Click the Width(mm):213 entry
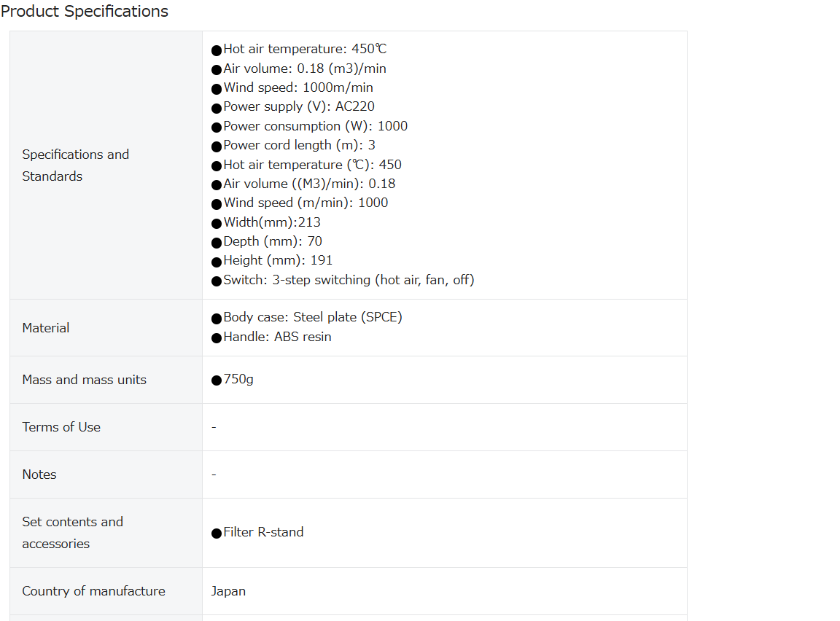The height and width of the screenshot is (621, 840). pos(266,222)
